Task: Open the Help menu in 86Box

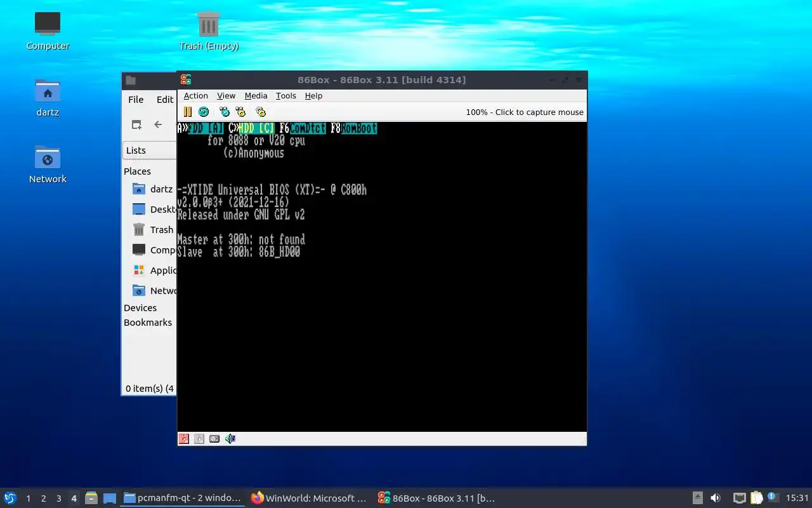Action: point(313,95)
